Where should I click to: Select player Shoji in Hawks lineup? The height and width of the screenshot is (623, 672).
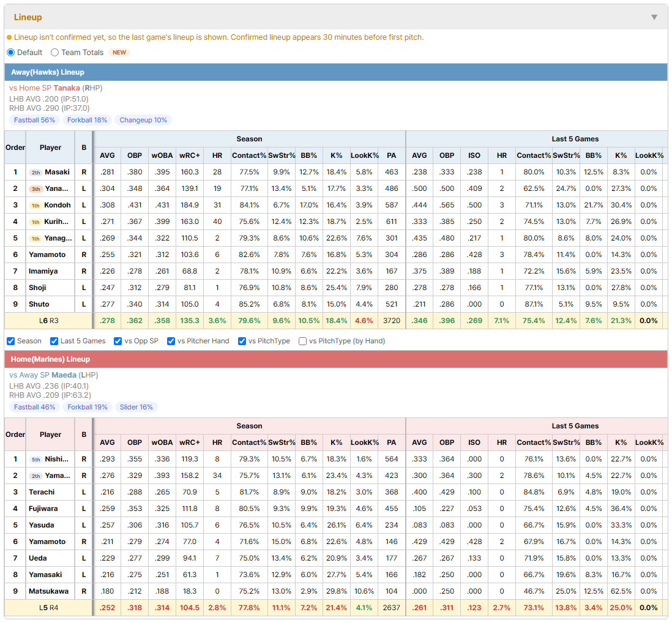pyautogui.click(x=37, y=288)
